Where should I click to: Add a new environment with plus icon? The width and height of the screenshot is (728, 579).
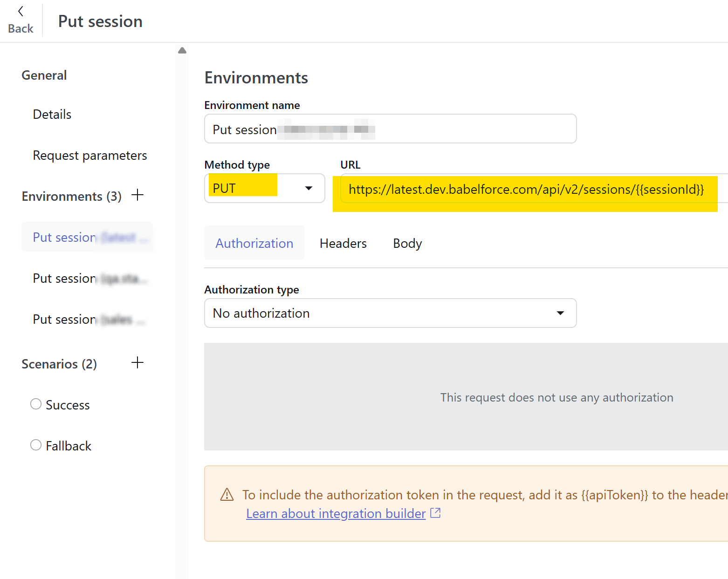pos(137,195)
